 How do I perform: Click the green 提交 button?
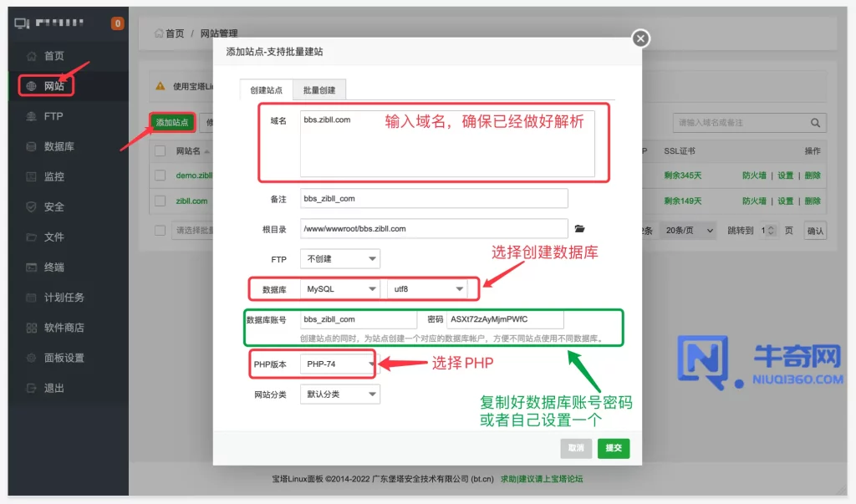[x=614, y=448]
